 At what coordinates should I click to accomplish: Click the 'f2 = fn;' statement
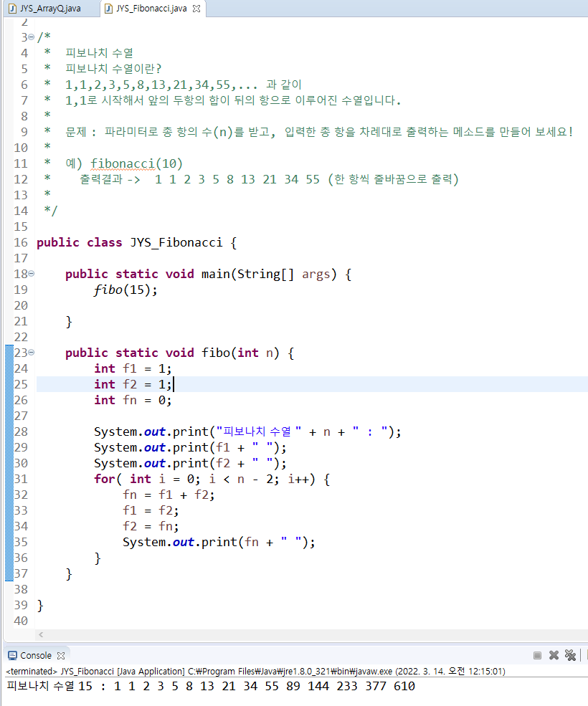tap(151, 526)
